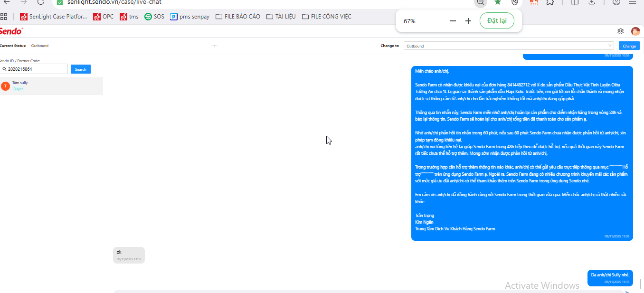Open settings gear in Sendo header
644x293 pixels.
click(620, 31)
